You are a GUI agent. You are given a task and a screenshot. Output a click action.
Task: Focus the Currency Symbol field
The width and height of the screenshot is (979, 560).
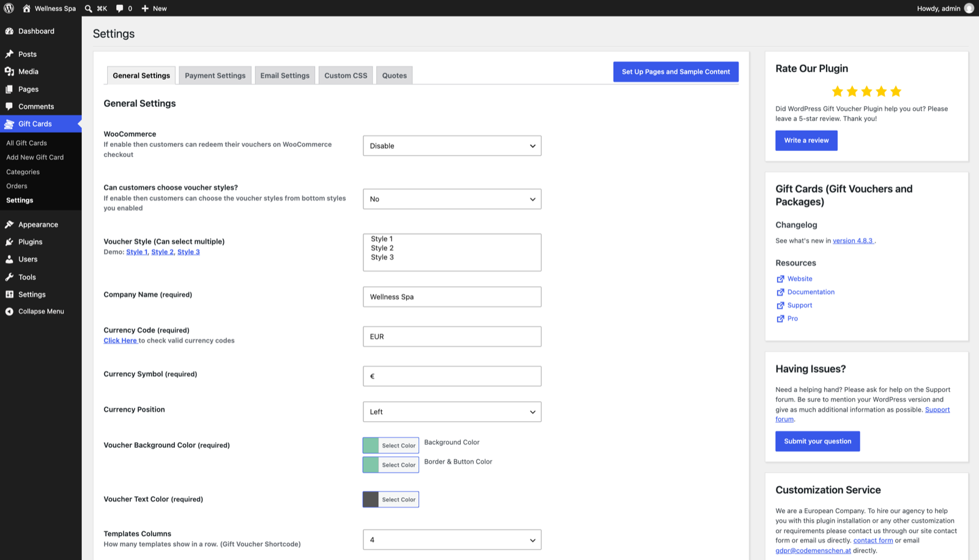click(452, 376)
